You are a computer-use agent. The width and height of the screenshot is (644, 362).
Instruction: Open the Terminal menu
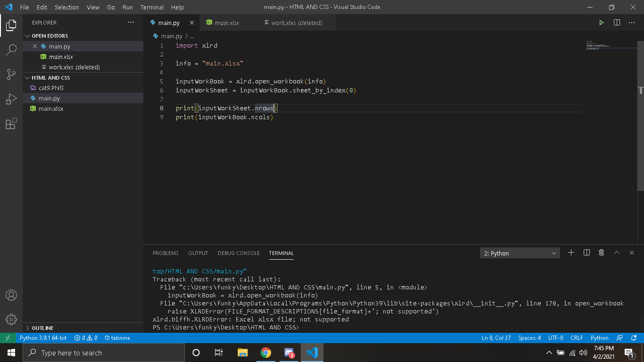(152, 7)
